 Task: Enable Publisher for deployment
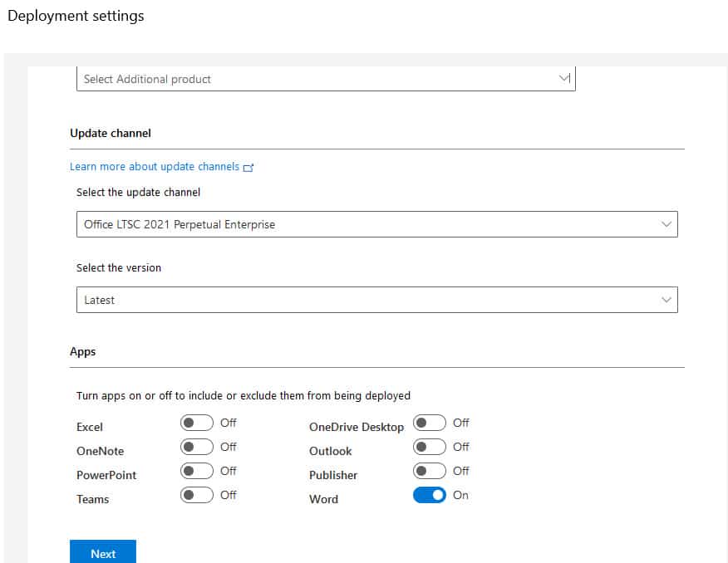(430, 471)
